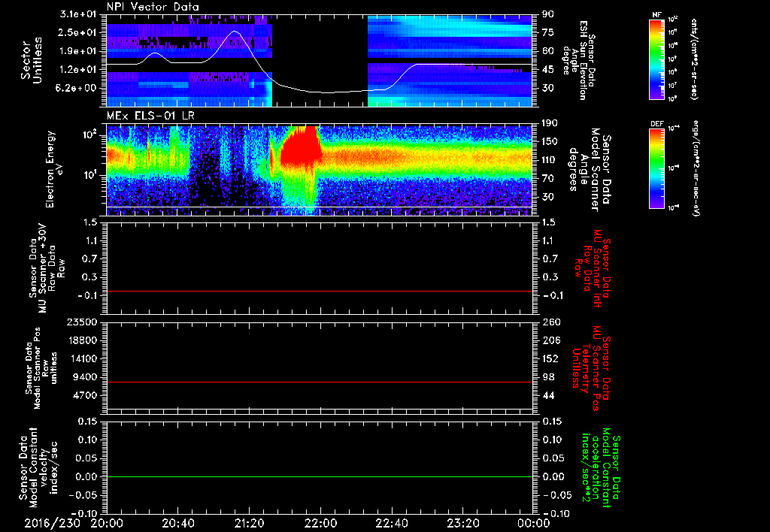Click the green velocity line in bottom panel
Viewport: 770px width, 532px height.
click(320, 476)
